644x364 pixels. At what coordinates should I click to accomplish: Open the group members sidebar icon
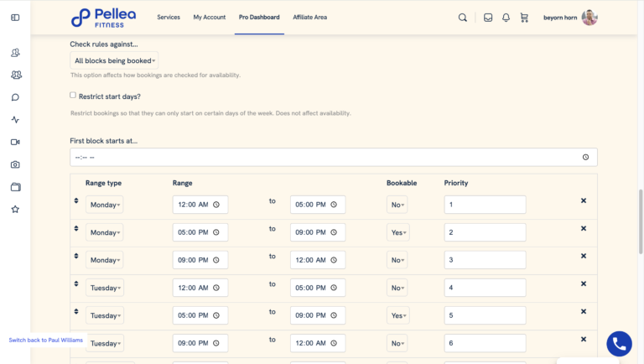pos(16,75)
